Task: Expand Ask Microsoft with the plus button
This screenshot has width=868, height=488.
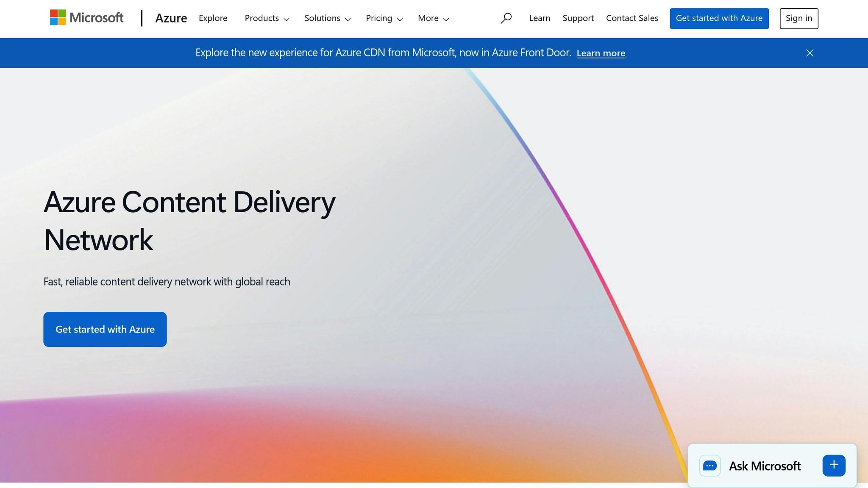Action: tap(834, 465)
